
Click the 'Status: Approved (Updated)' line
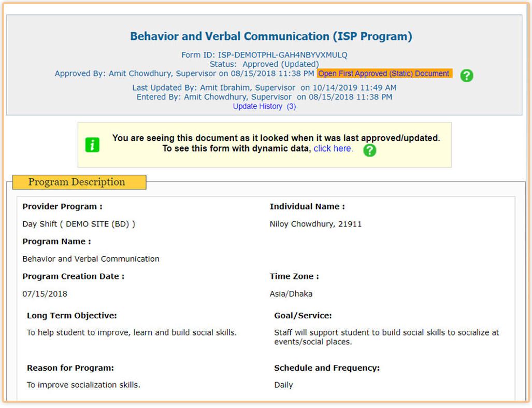pos(264,64)
